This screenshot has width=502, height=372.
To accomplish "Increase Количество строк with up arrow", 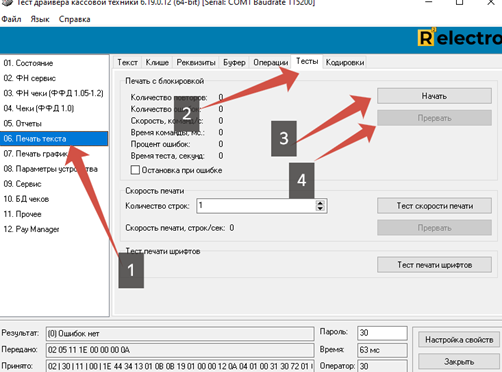I will coord(320,203).
